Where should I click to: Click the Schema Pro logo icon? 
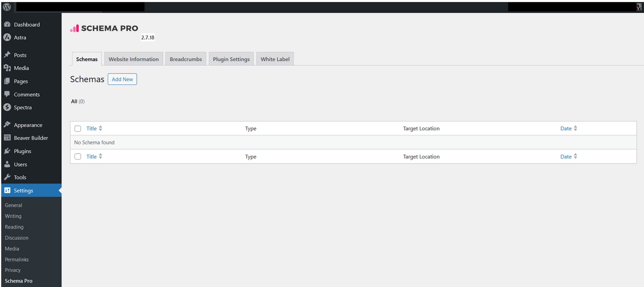pyautogui.click(x=74, y=28)
